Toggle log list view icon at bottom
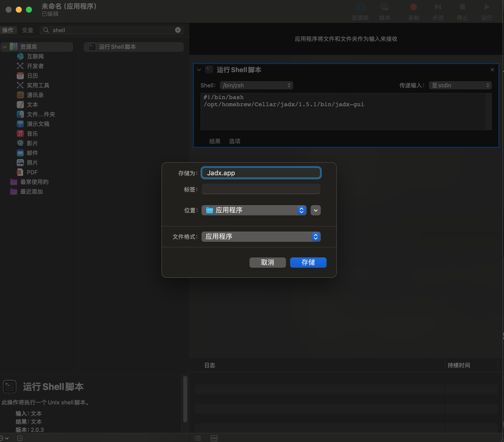 pos(197,438)
